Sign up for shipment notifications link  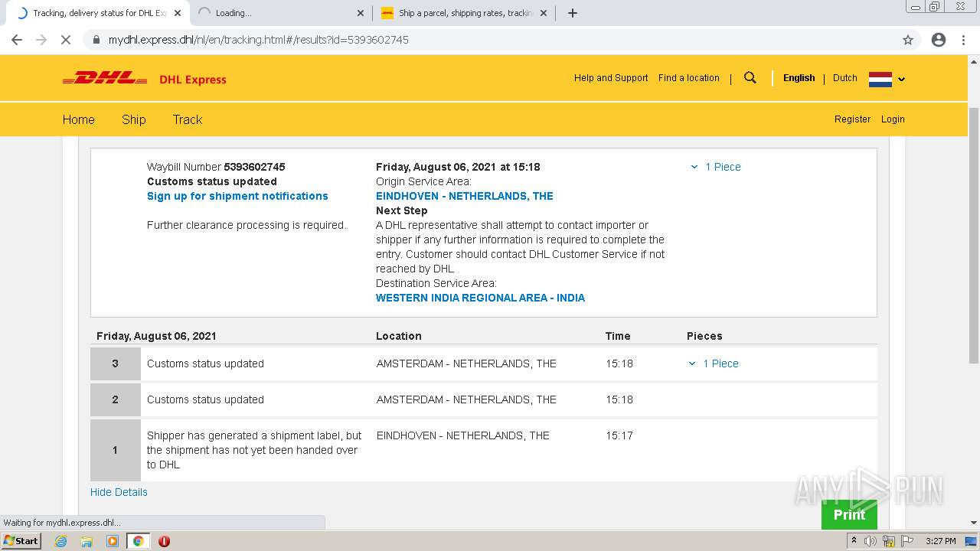point(237,196)
